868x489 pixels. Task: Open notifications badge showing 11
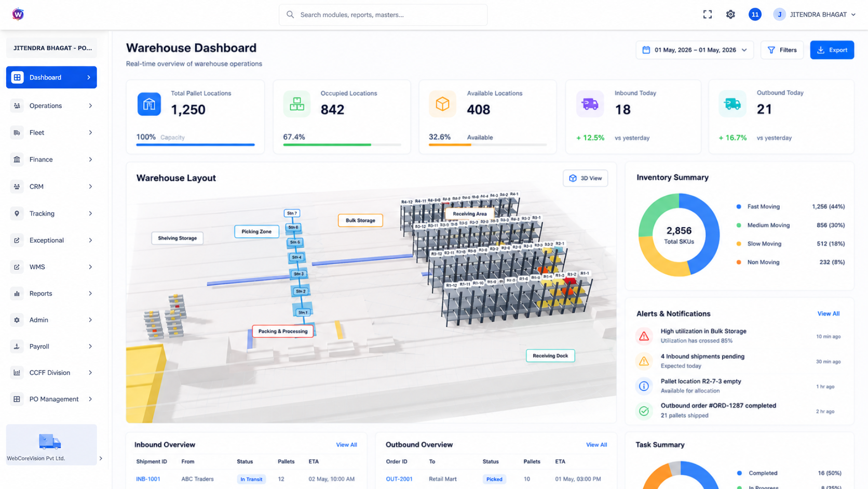(755, 15)
